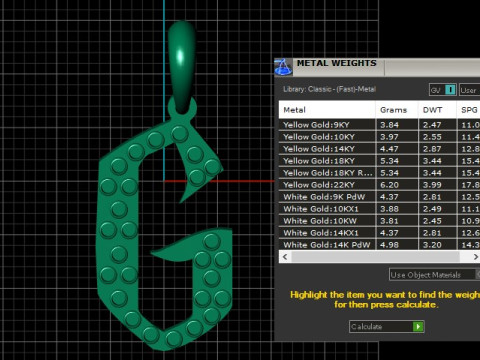Click the horizontal scrollbar right arrow
The width and height of the screenshot is (480, 360).
(x=475, y=257)
